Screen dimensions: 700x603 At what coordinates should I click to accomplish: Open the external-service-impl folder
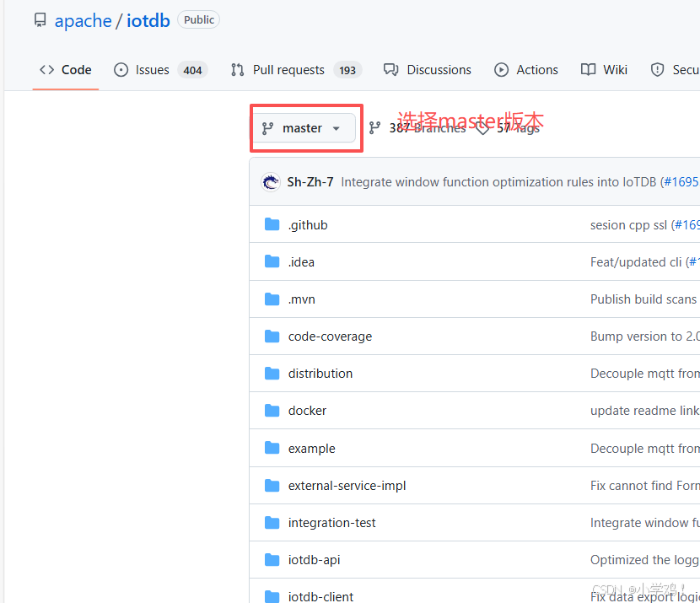[347, 485]
